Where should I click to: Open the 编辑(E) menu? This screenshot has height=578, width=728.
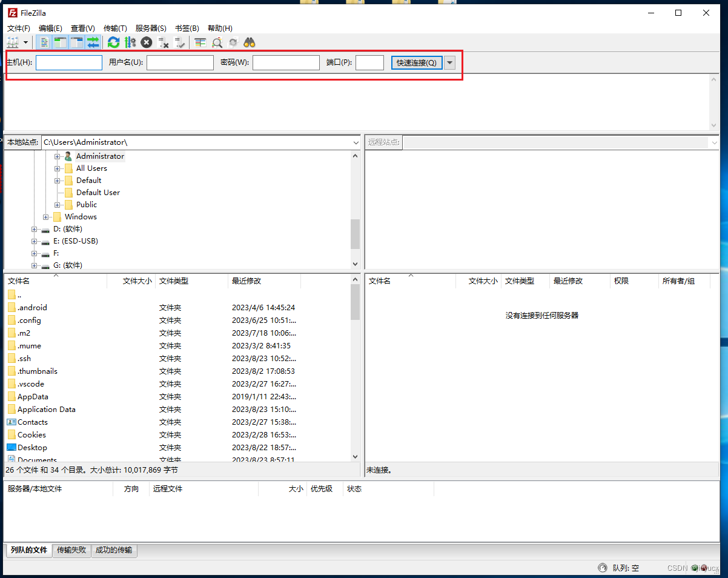point(50,28)
